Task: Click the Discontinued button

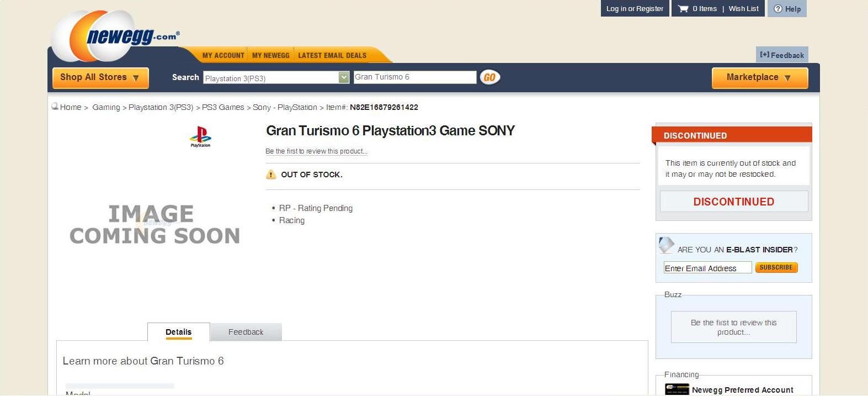Action: click(x=734, y=202)
